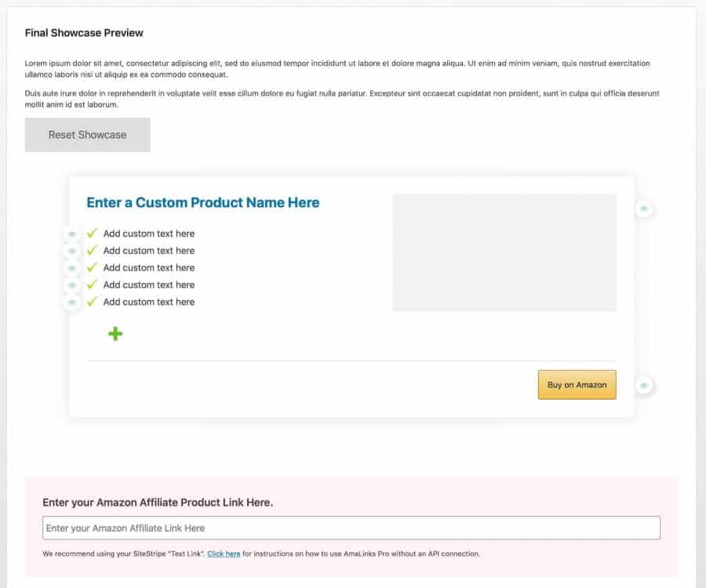Click the fifth green checkmark icon
Image resolution: width=706 pixels, height=588 pixels.
(x=93, y=301)
